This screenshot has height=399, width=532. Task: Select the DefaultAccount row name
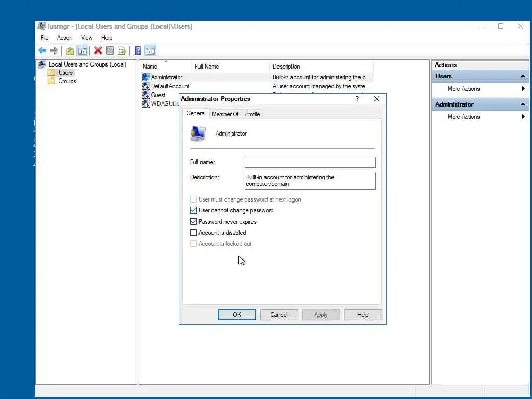click(x=170, y=86)
